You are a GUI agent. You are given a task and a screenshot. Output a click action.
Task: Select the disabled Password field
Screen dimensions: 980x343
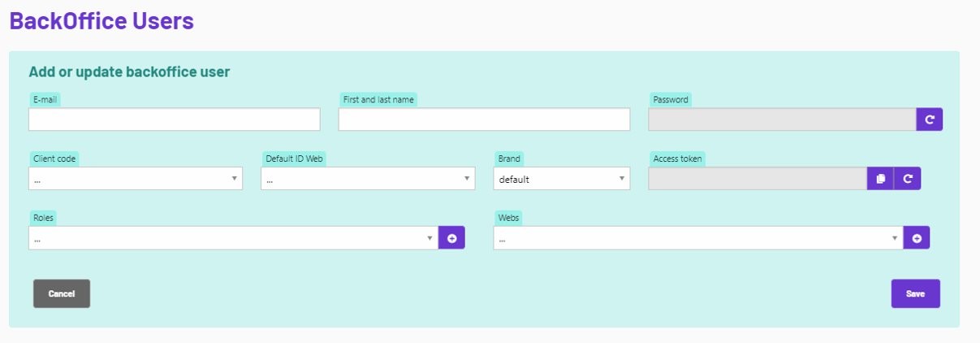[783, 119]
